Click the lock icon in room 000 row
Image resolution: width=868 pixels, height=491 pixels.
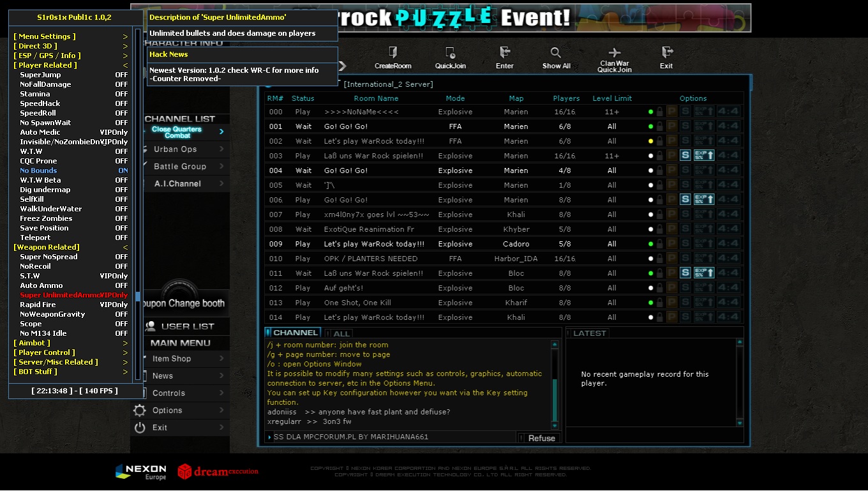coord(660,112)
